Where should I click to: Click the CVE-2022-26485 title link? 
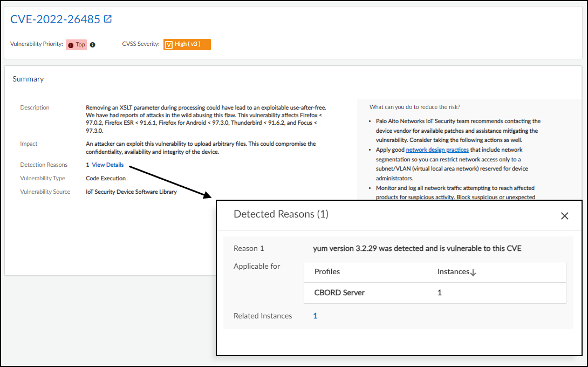55,19
